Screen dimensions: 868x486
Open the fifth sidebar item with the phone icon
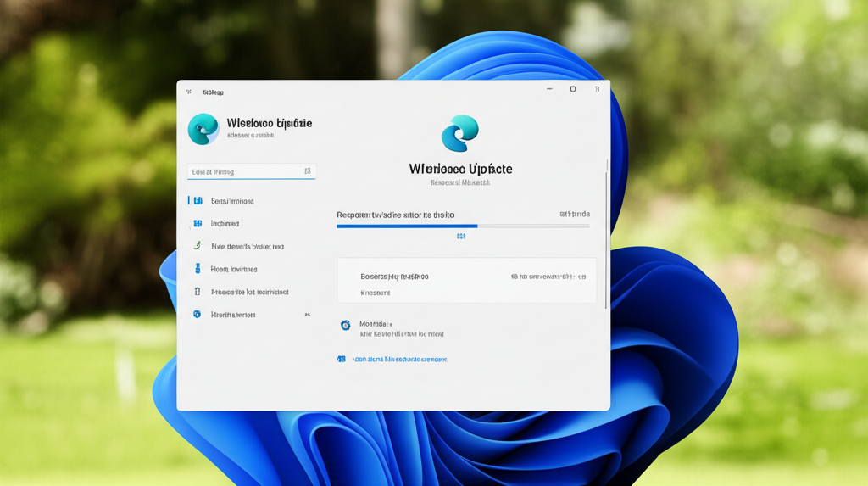click(x=249, y=292)
